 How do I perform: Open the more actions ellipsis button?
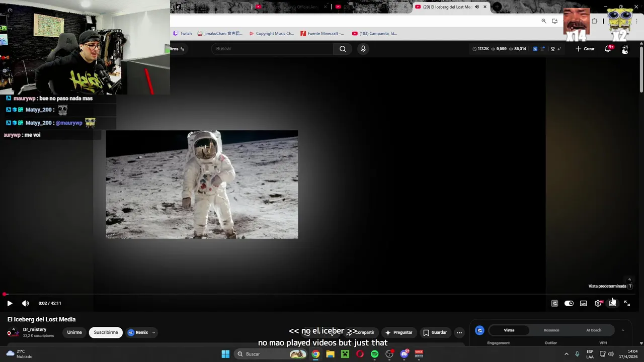459,332
